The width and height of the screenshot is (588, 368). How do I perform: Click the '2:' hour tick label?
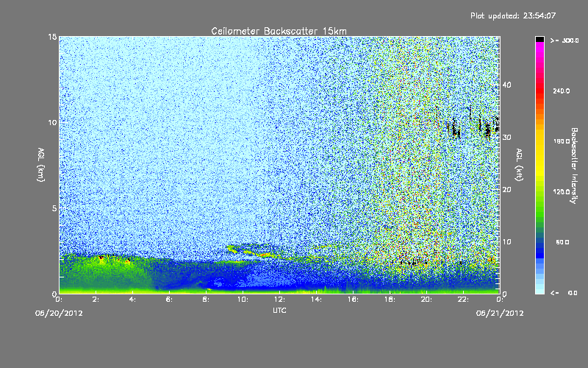pyautogui.click(x=96, y=300)
